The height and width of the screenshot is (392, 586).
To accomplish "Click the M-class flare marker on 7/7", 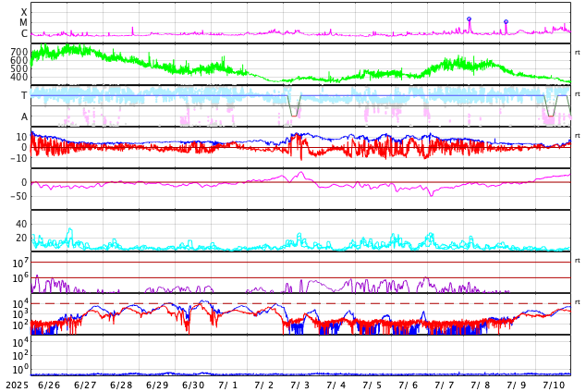I will [x=469, y=19].
